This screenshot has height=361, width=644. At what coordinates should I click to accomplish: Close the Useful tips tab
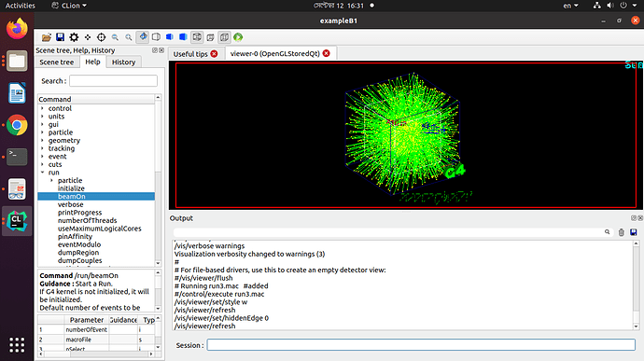coord(215,54)
